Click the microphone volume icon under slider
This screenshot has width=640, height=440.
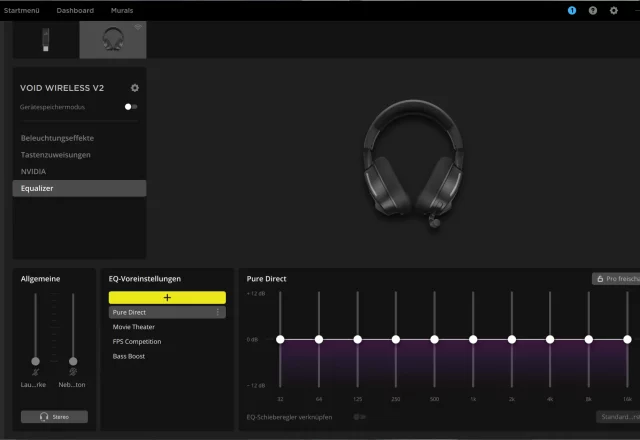[x=35, y=372]
